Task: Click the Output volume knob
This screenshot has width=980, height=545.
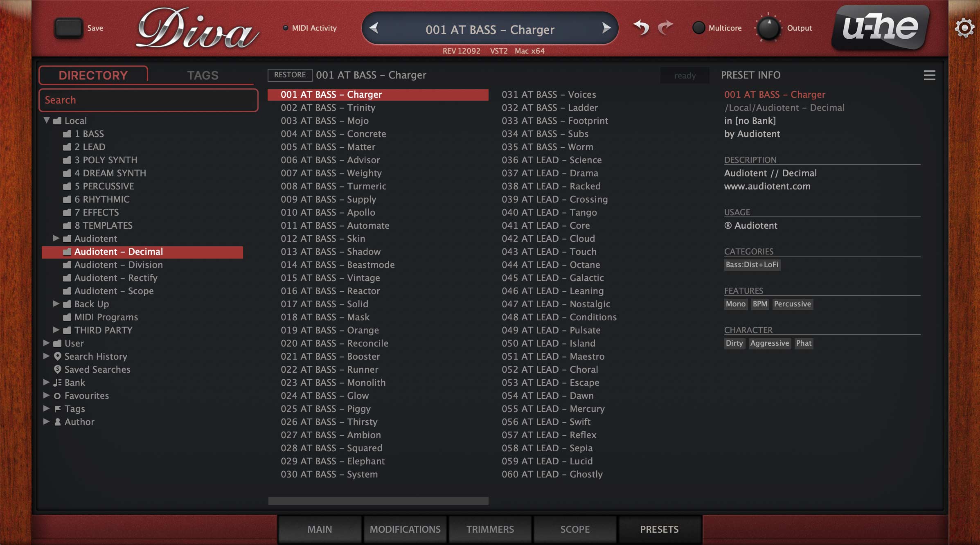Action: 768,28
